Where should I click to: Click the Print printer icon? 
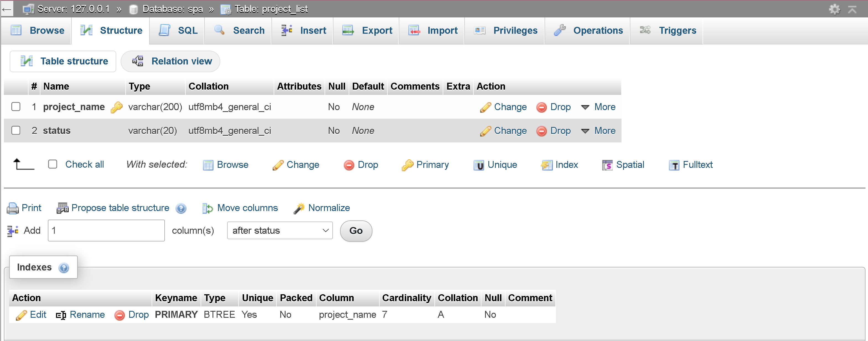coord(13,208)
